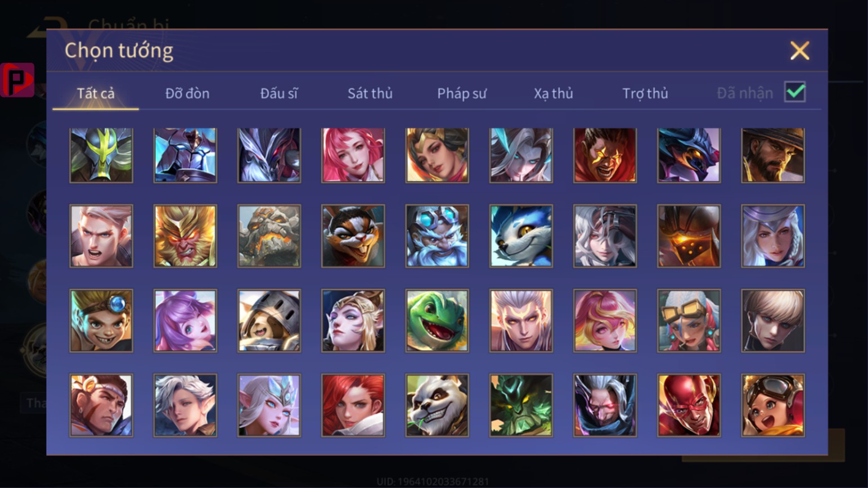Uncheck the Đã nhận checkbox
The width and height of the screenshot is (868, 488).
(795, 92)
